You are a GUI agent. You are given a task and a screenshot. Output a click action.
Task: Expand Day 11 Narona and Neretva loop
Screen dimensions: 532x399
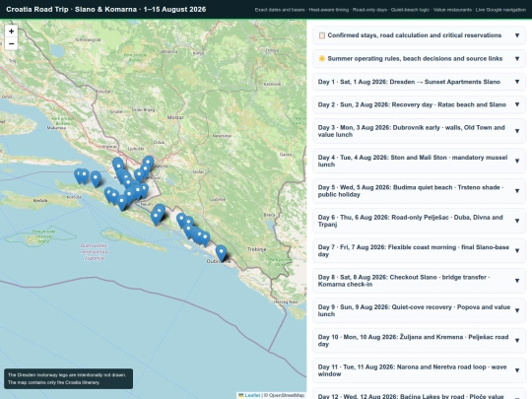pyautogui.click(x=419, y=370)
